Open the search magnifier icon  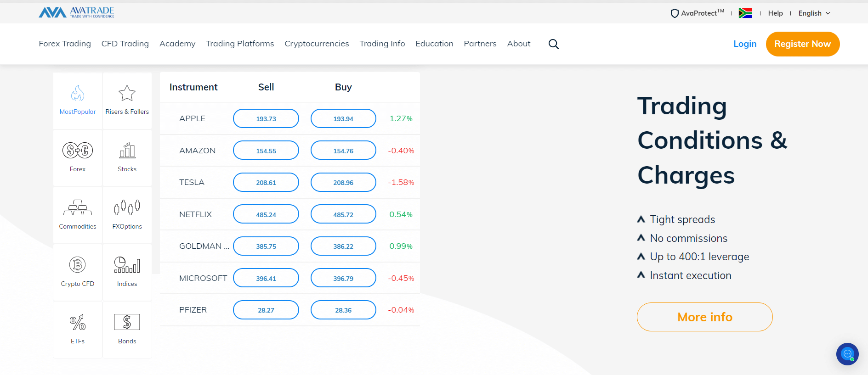coord(554,44)
